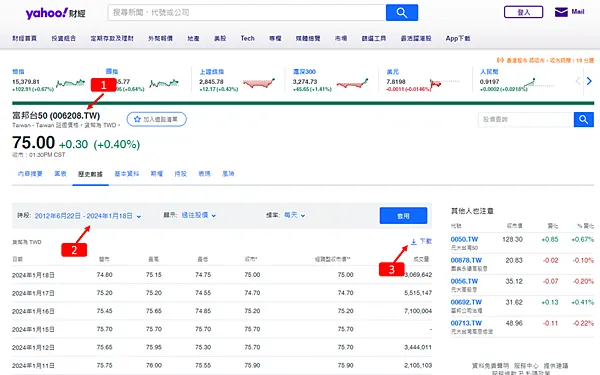The width and height of the screenshot is (600, 375).
Task: Open the 上證綜指 index link
Action: click(212, 72)
